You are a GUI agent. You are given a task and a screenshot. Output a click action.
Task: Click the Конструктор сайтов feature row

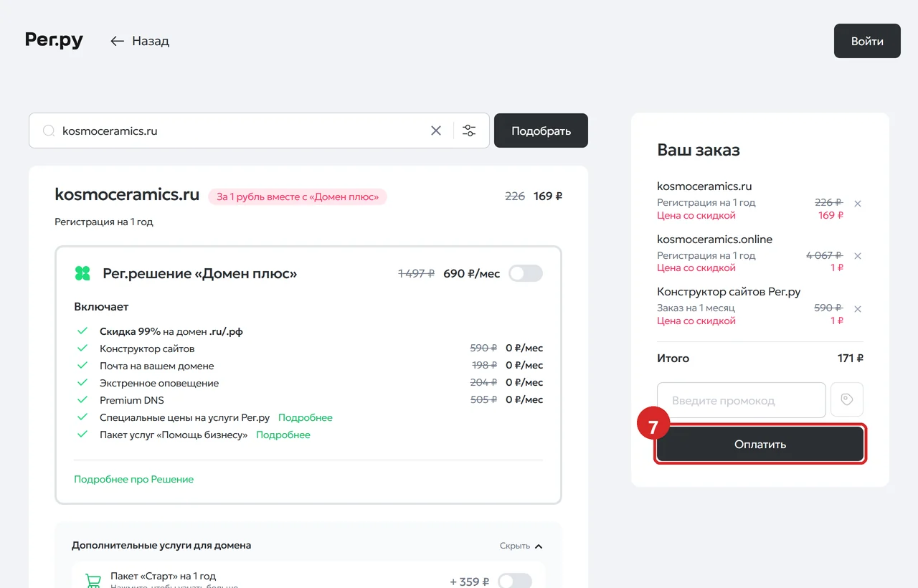tap(310, 348)
